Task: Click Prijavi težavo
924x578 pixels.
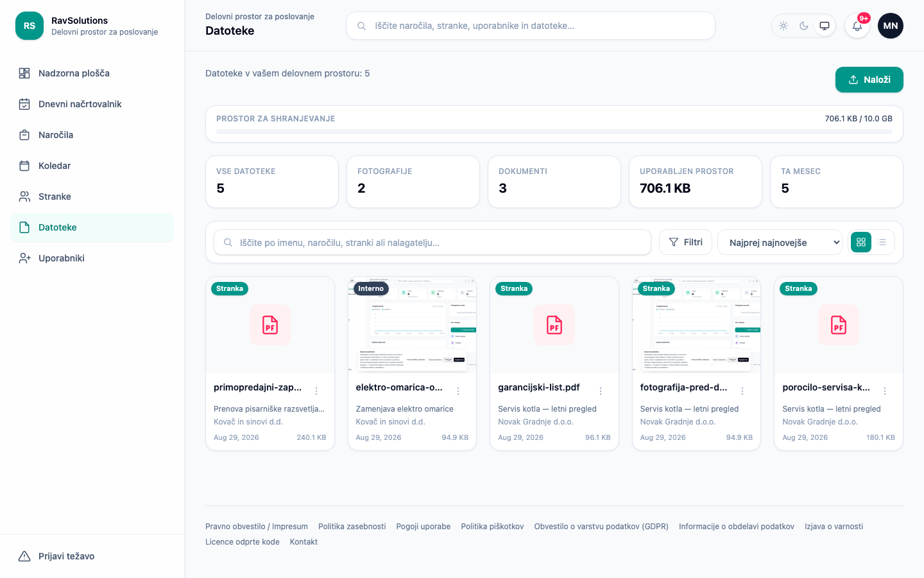Action: (92, 556)
